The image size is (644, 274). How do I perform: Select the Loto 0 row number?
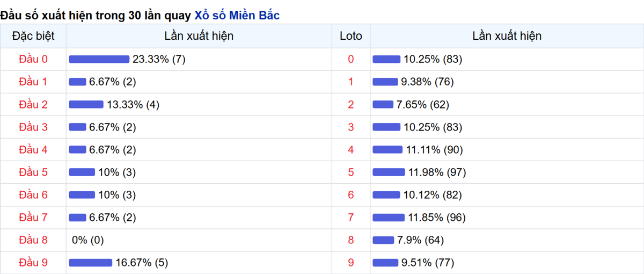click(x=351, y=59)
